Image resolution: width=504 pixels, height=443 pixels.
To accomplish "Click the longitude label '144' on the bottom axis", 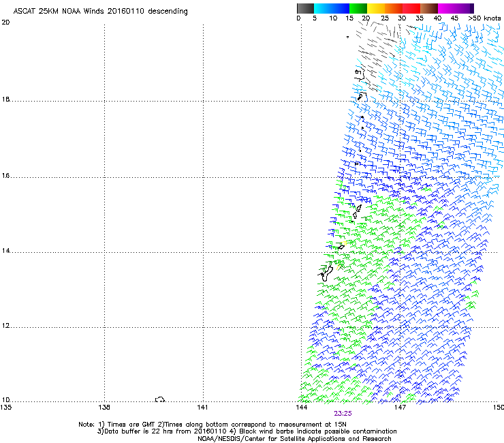I will click(302, 408).
